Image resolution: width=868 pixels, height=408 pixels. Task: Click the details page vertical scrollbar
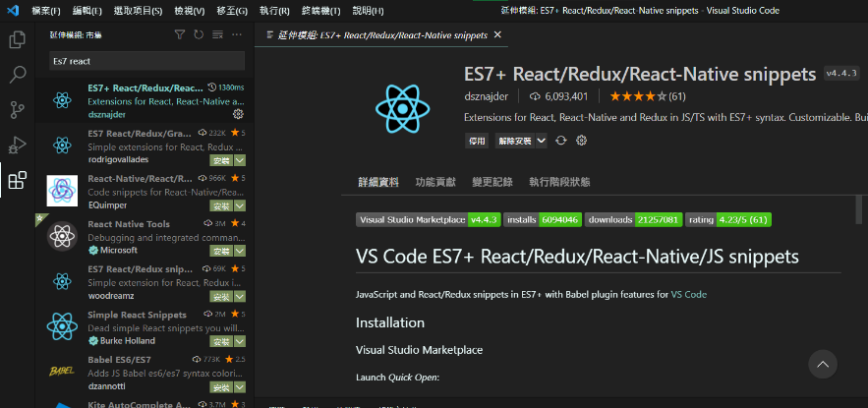[x=859, y=208]
